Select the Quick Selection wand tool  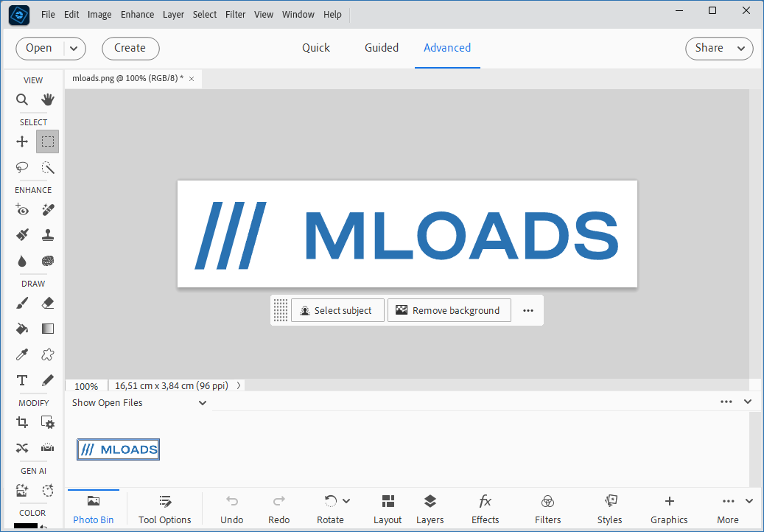pyautogui.click(x=48, y=167)
